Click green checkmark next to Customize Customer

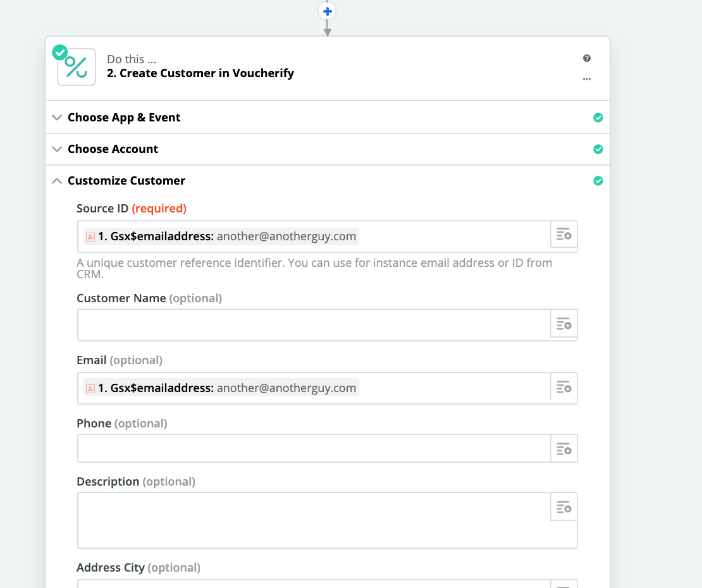click(598, 181)
